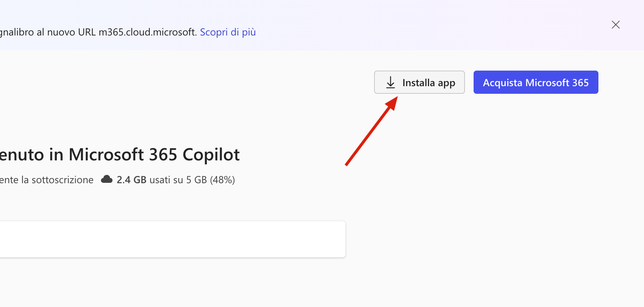Click the 'm365.cloud.microsoft' URL text
644x307 pixels.
pyautogui.click(x=148, y=32)
